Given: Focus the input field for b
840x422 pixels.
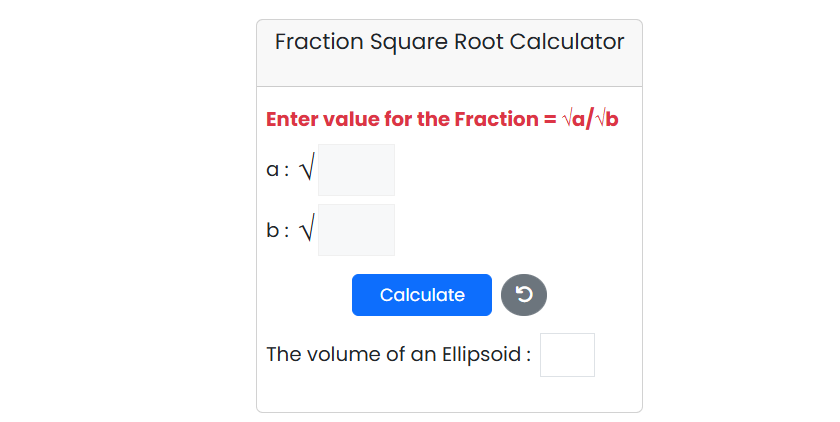Looking at the screenshot, I should pos(356,230).
